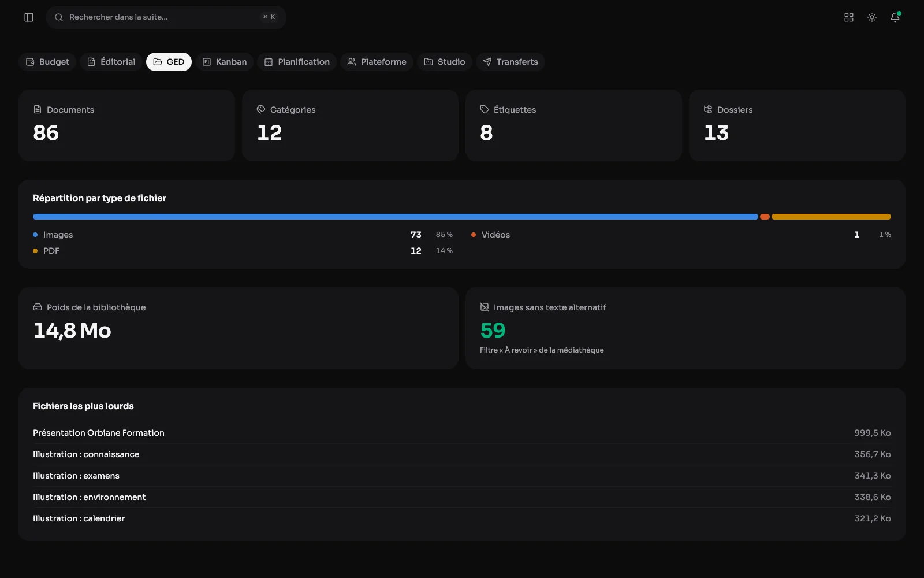Click the Images legend entry
Viewport: 924px width, 578px height.
243,235
